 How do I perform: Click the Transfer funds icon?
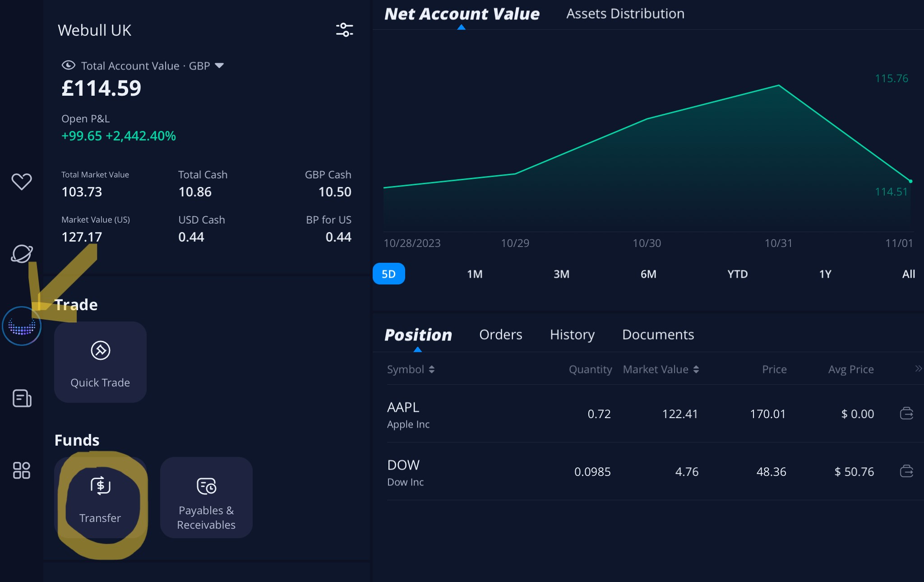pyautogui.click(x=101, y=486)
